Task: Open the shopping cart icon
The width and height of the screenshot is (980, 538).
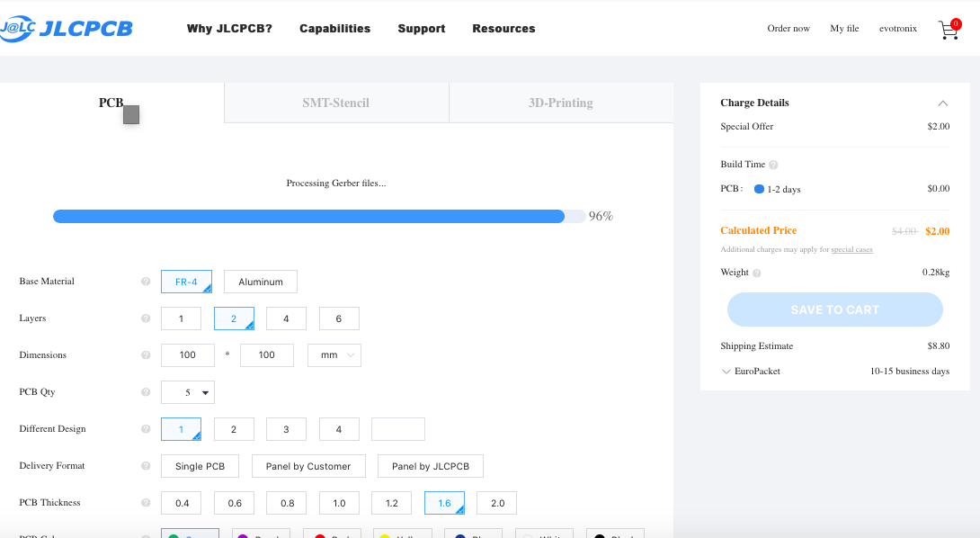Action: [949, 29]
